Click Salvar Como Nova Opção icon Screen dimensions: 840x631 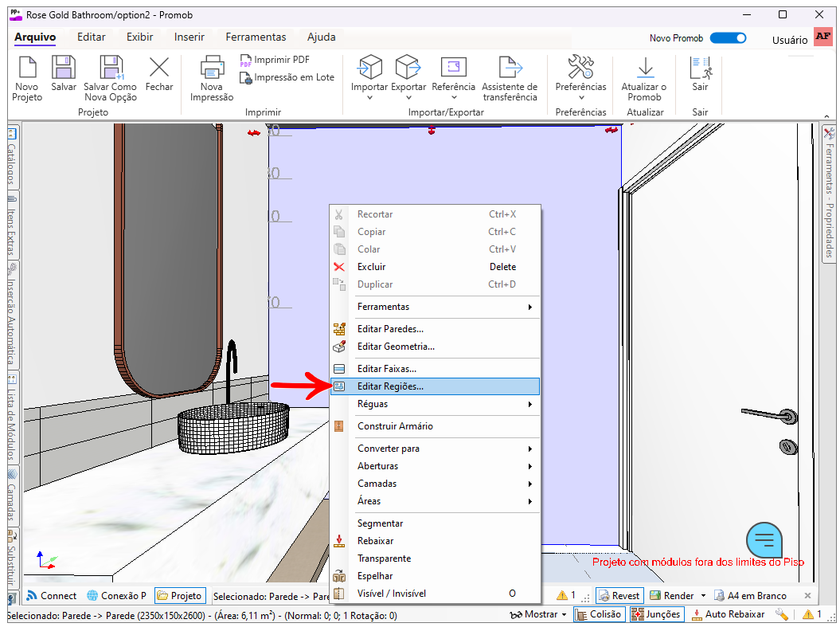coord(111,68)
